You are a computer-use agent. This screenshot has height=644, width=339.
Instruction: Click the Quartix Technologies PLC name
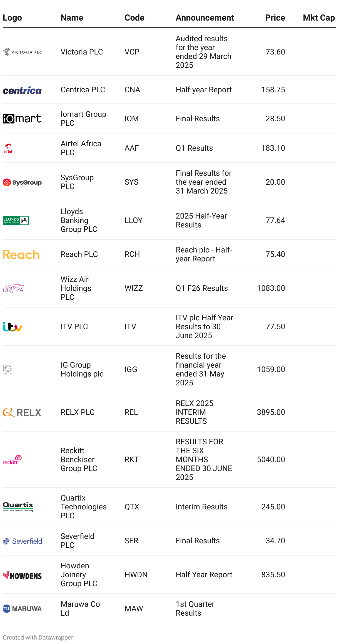(x=83, y=507)
